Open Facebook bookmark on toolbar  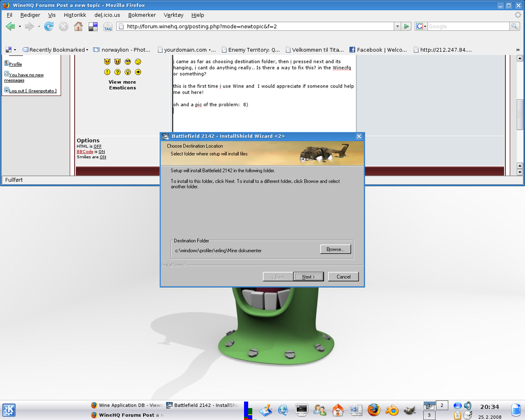pyautogui.click(x=378, y=50)
